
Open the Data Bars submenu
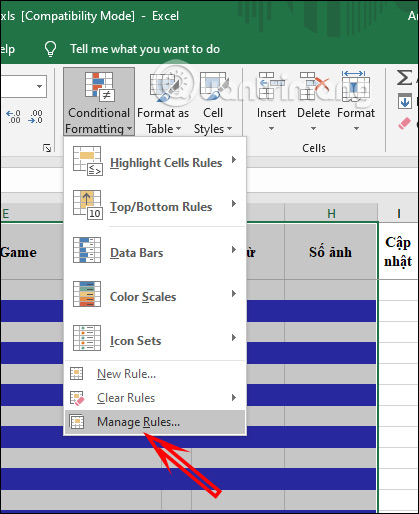click(155, 252)
